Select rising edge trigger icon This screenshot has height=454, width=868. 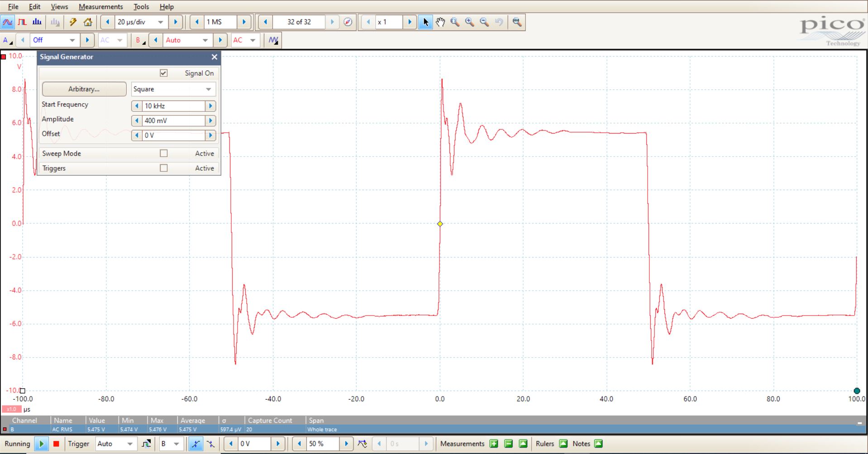pos(196,444)
